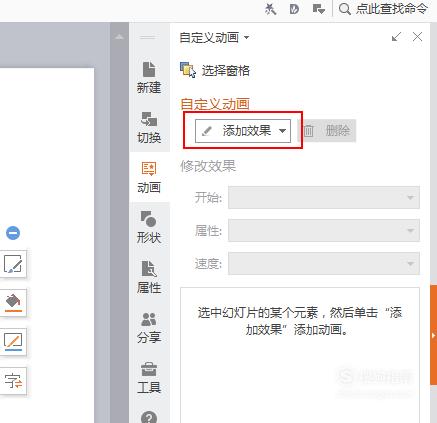Open the 速度 speed dropdown
The height and width of the screenshot is (423, 437).
[x=324, y=264]
